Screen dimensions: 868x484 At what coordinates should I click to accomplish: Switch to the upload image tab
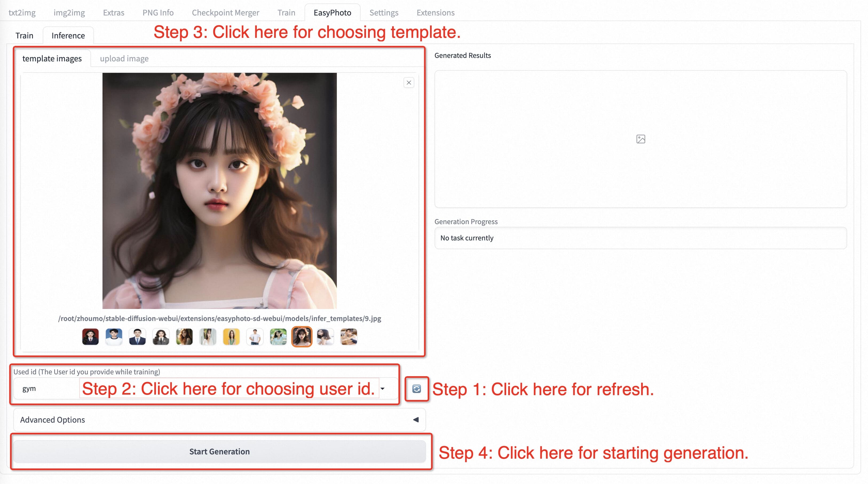pos(124,59)
